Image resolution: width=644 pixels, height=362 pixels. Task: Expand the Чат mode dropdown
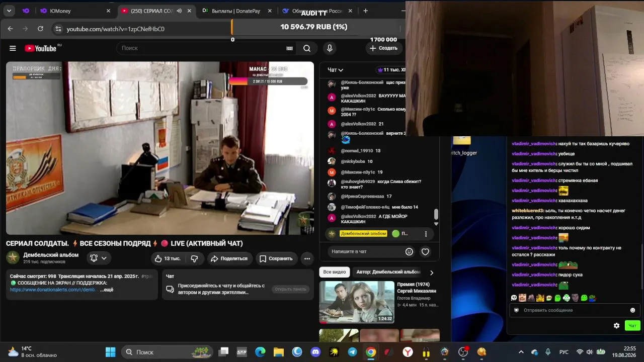tap(336, 70)
